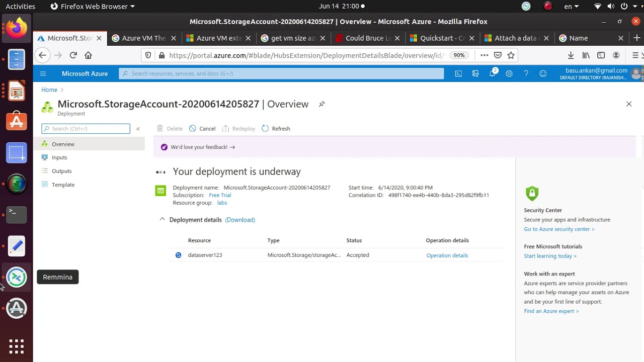Screen dimensions: 644x362
Task: Open Operation details for dataserver123
Action: 447,255
